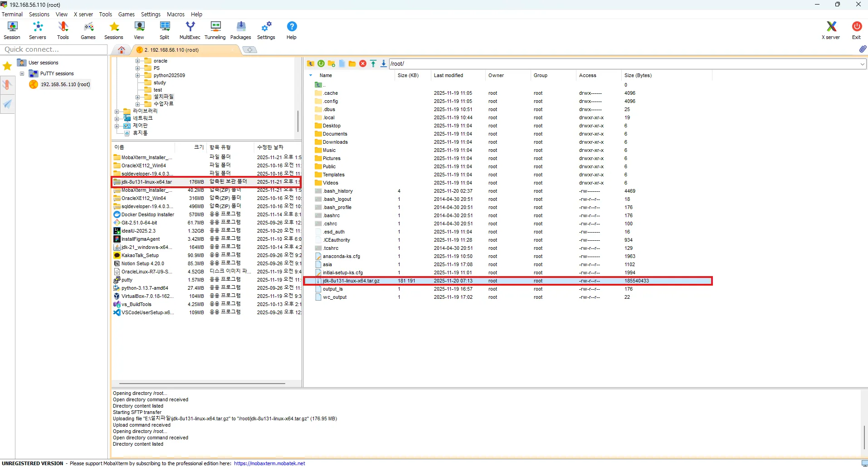Expand the 수업자료 folder node

click(137, 104)
